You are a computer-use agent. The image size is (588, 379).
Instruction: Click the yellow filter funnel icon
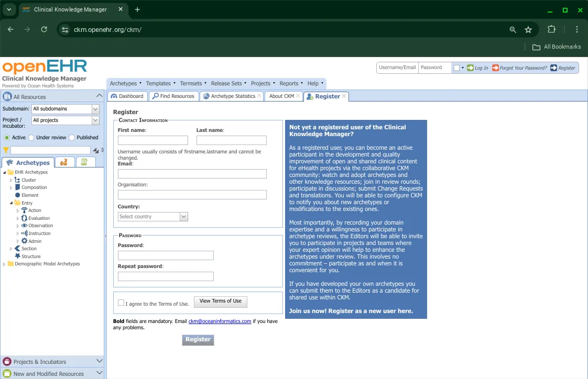pos(6,149)
